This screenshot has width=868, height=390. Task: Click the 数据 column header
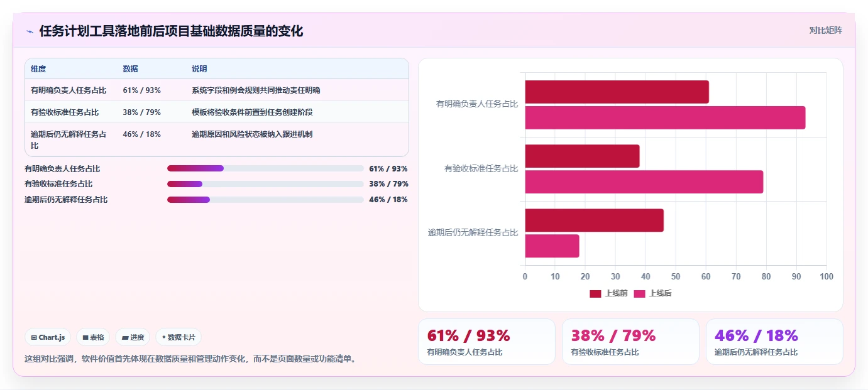pos(130,69)
